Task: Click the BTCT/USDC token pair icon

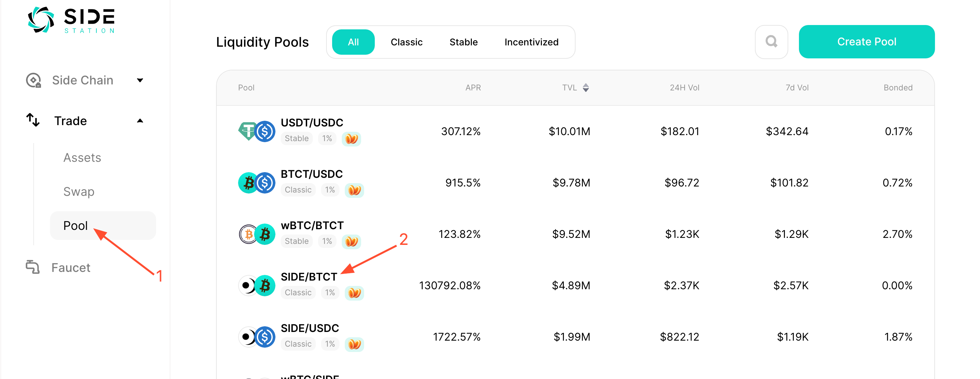Action: [256, 182]
